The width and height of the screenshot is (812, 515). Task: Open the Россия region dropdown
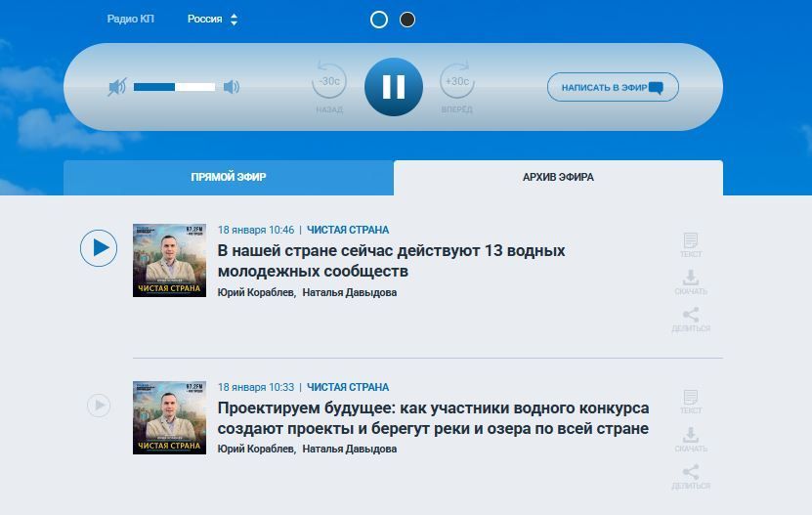(x=212, y=20)
